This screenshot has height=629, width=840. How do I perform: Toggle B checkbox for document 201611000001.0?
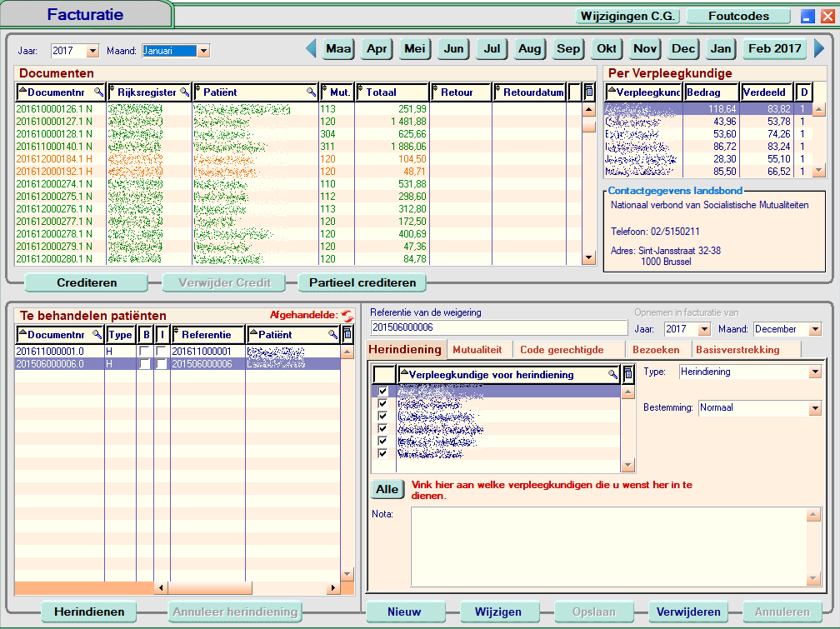coord(145,352)
